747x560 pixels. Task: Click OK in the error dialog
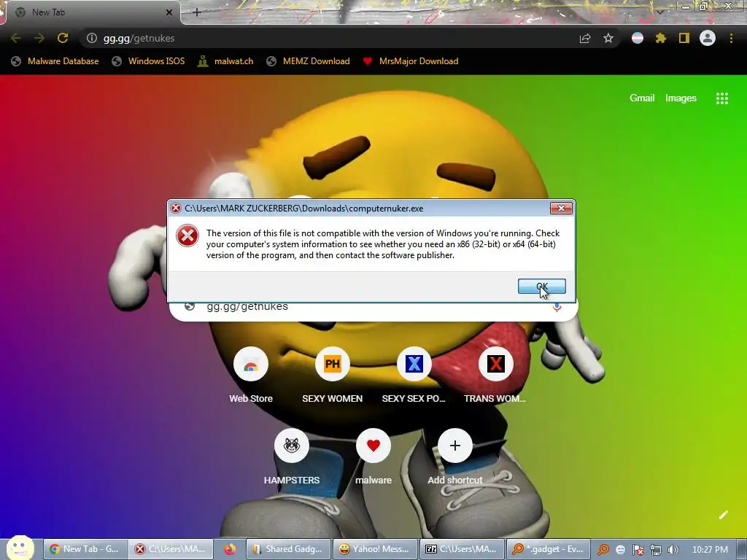pyautogui.click(x=542, y=286)
